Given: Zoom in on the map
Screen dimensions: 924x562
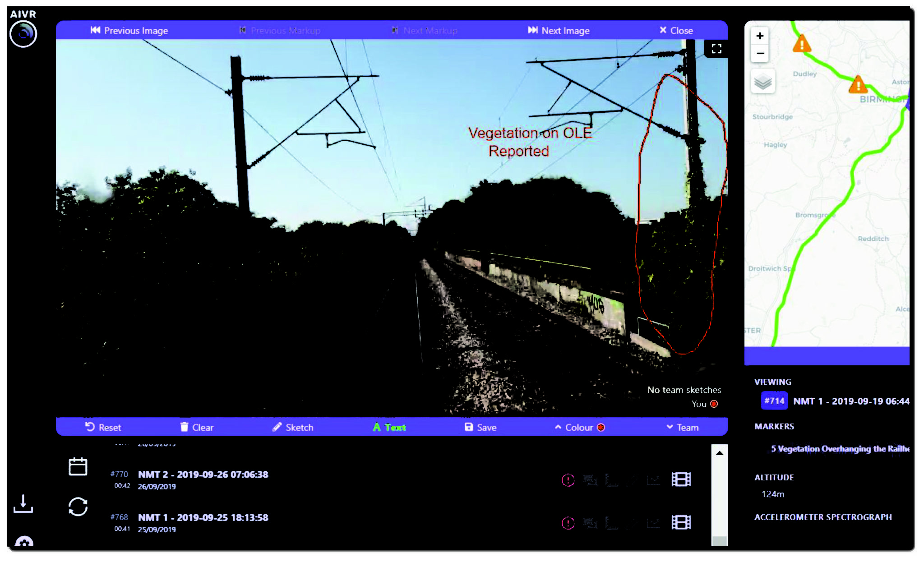Looking at the screenshot, I should pos(760,36).
